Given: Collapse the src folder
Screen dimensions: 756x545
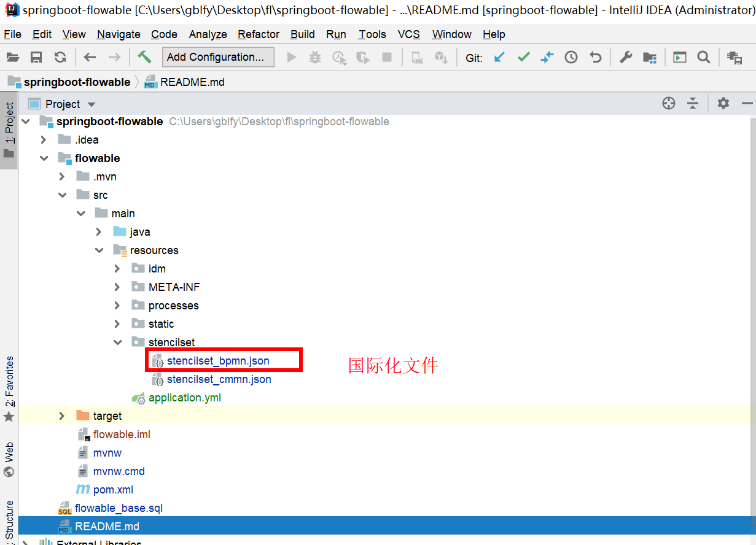Looking at the screenshot, I should [63, 195].
